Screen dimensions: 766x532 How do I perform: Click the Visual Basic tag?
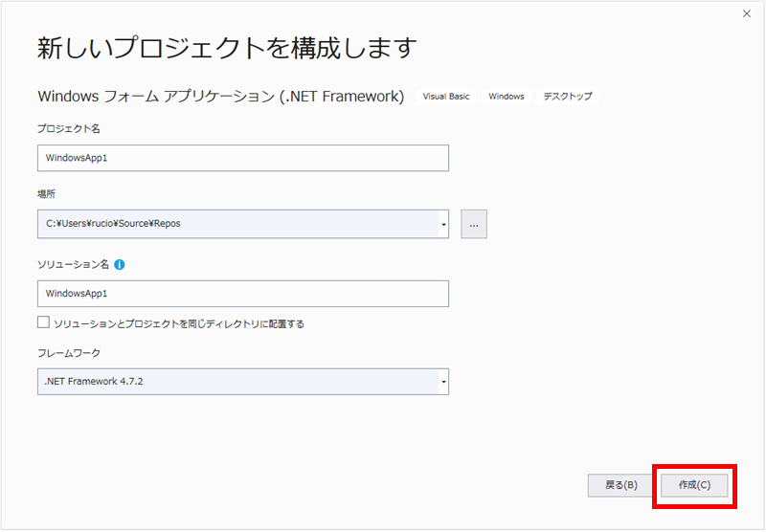click(446, 97)
